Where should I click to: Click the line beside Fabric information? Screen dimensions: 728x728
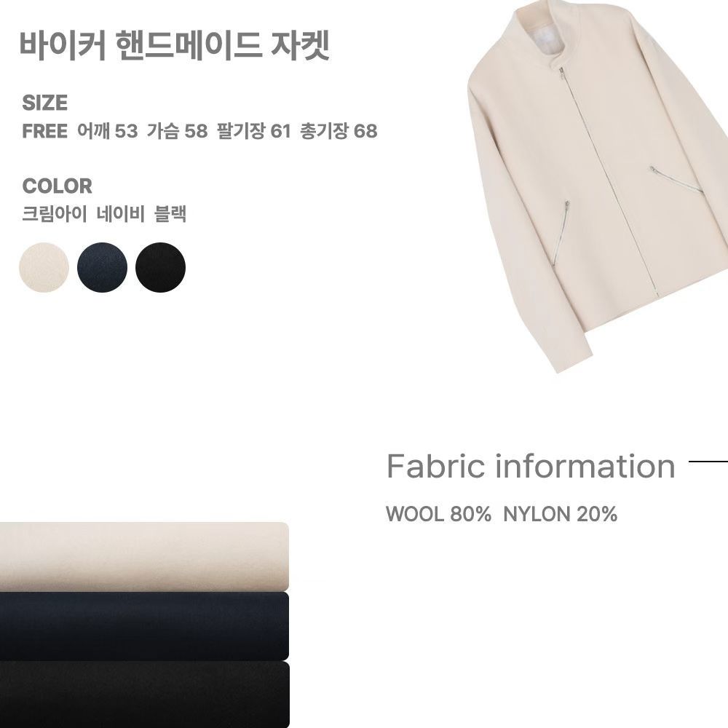point(708,462)
